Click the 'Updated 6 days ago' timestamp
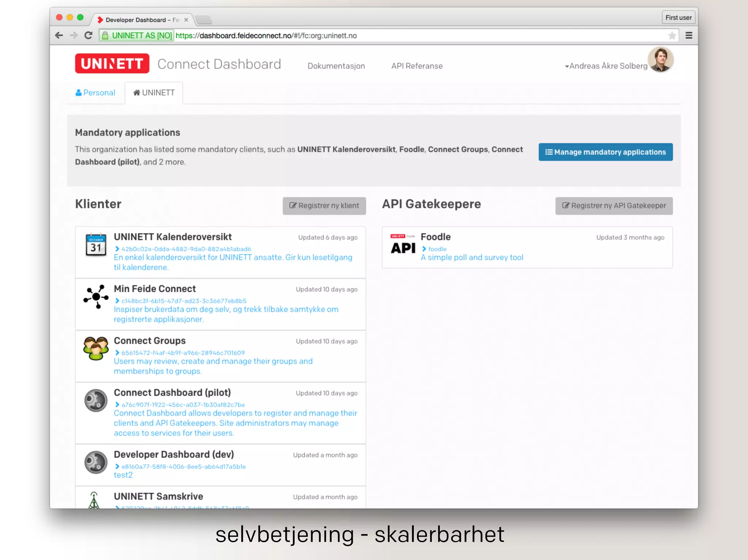 click(x=328, y=237)
